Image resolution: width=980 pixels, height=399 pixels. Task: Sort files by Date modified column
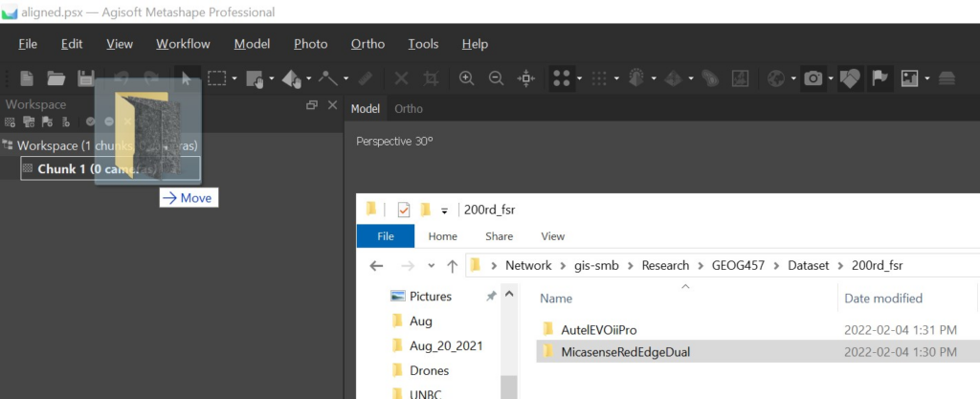tap(883, 299)
